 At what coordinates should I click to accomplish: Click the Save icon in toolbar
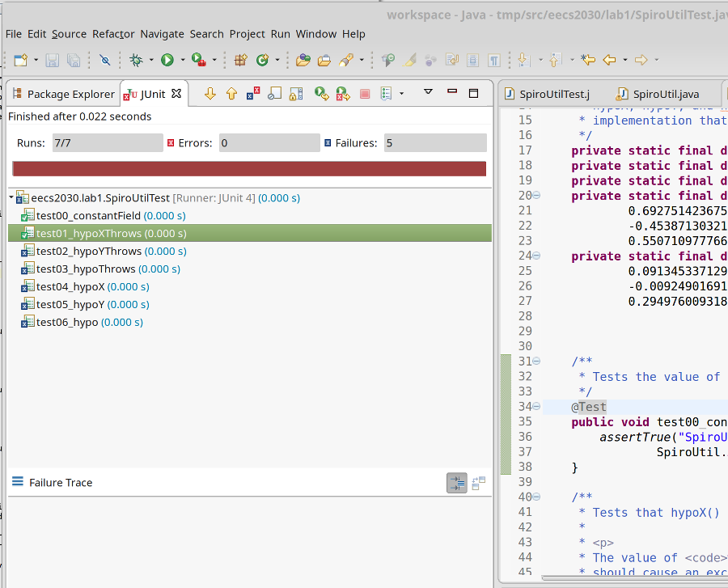(52, 61)
